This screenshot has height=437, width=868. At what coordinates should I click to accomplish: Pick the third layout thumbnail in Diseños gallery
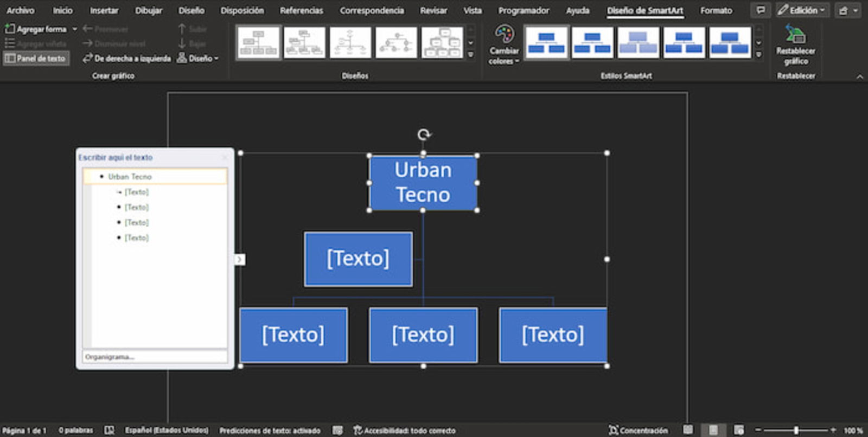pos(350,42)
